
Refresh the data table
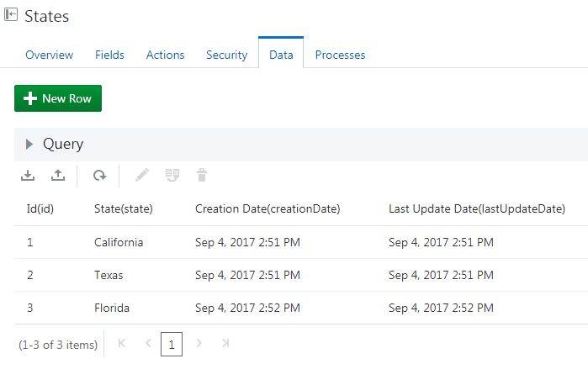coord(100,175)
